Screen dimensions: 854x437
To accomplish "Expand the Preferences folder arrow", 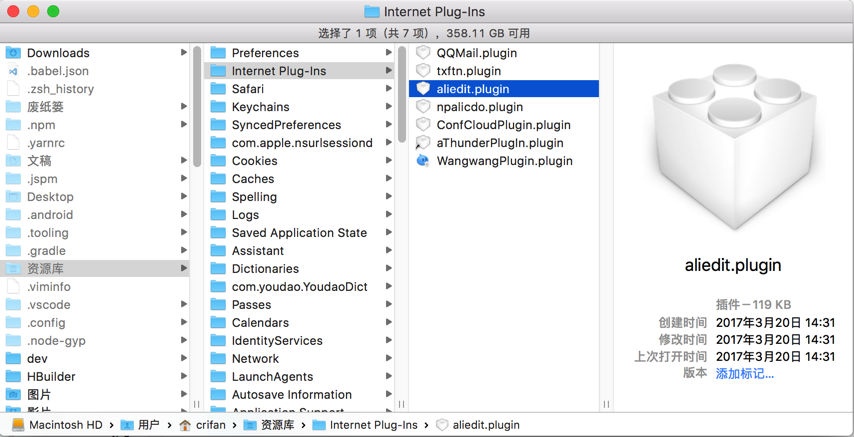I will [x=388, y=53].
